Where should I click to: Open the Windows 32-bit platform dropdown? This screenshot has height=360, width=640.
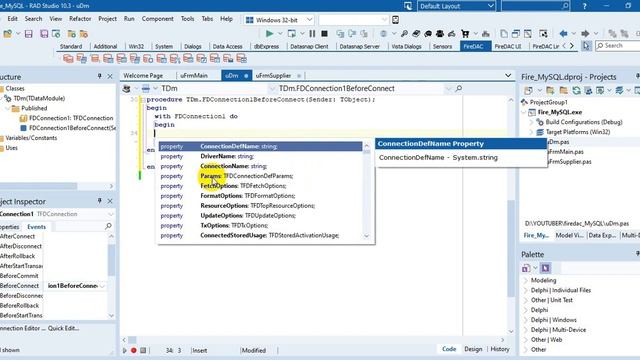point(309,20)
